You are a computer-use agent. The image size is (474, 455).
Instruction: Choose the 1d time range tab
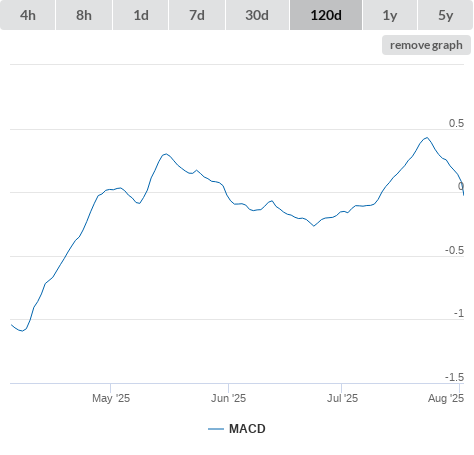[x=141, y=15]
